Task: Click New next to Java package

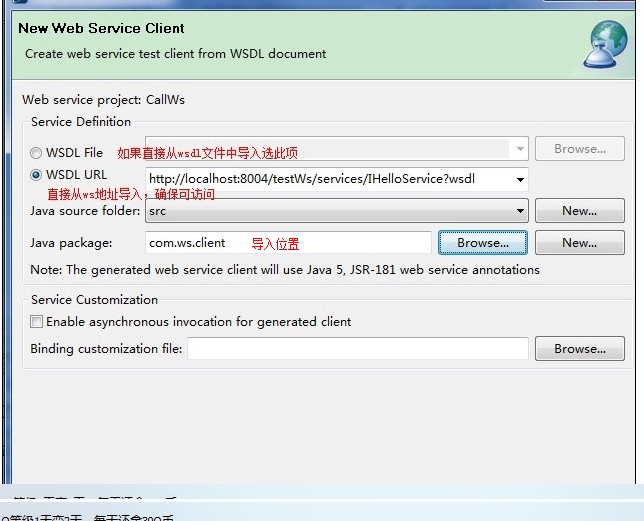Action: click(579, 242)
